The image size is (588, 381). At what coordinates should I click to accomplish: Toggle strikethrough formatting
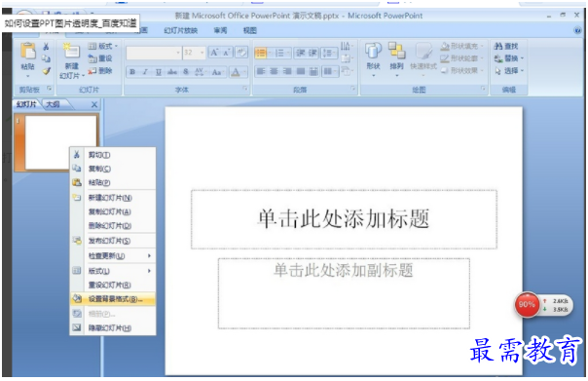click(x=172, y=72)
